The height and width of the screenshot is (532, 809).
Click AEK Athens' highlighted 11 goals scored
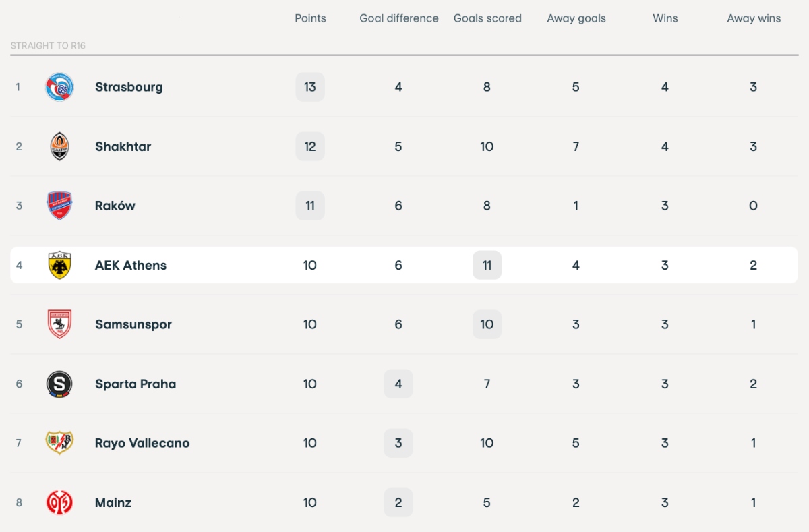(487, 265)
